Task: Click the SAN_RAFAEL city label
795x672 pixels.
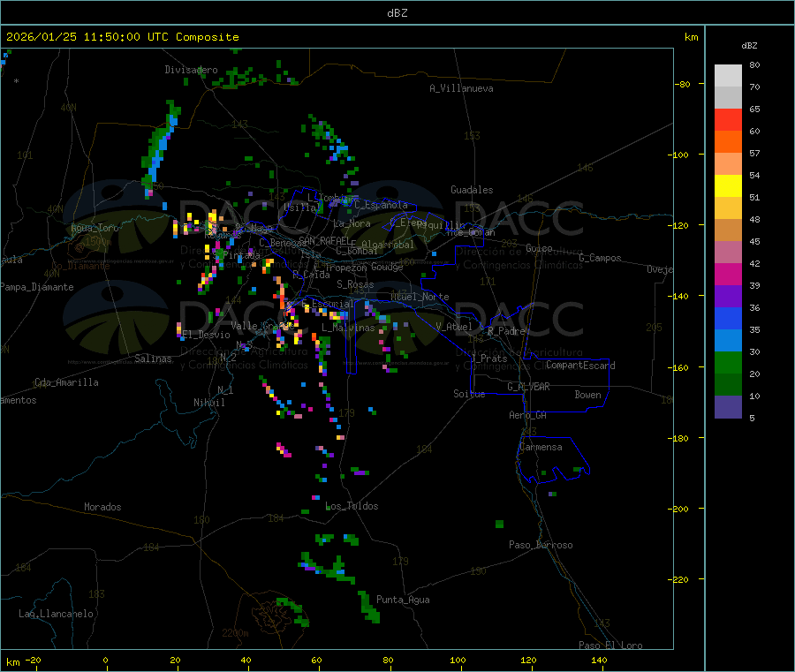Action: point(323,240)
